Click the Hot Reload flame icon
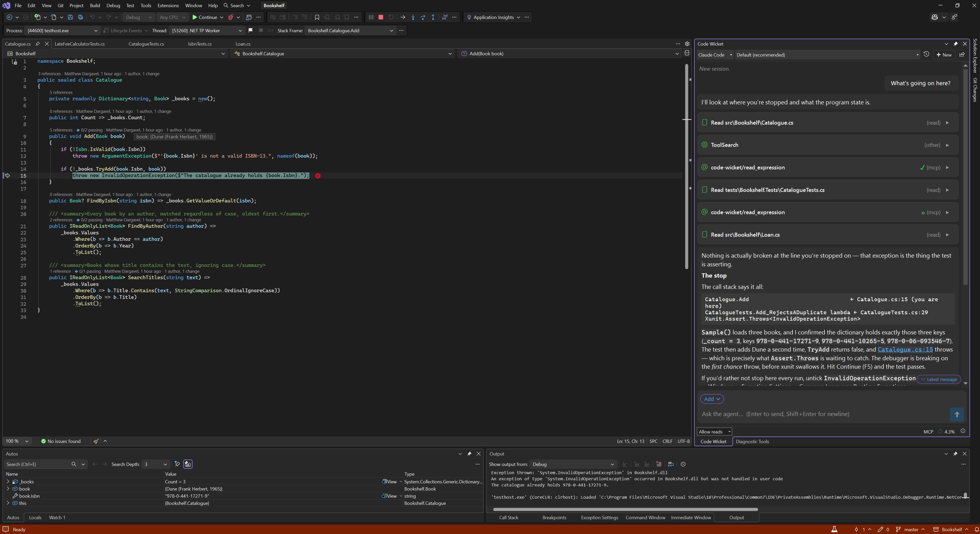Screen dimensions: 980x534 pyautogui.click(x=231, y=17)
